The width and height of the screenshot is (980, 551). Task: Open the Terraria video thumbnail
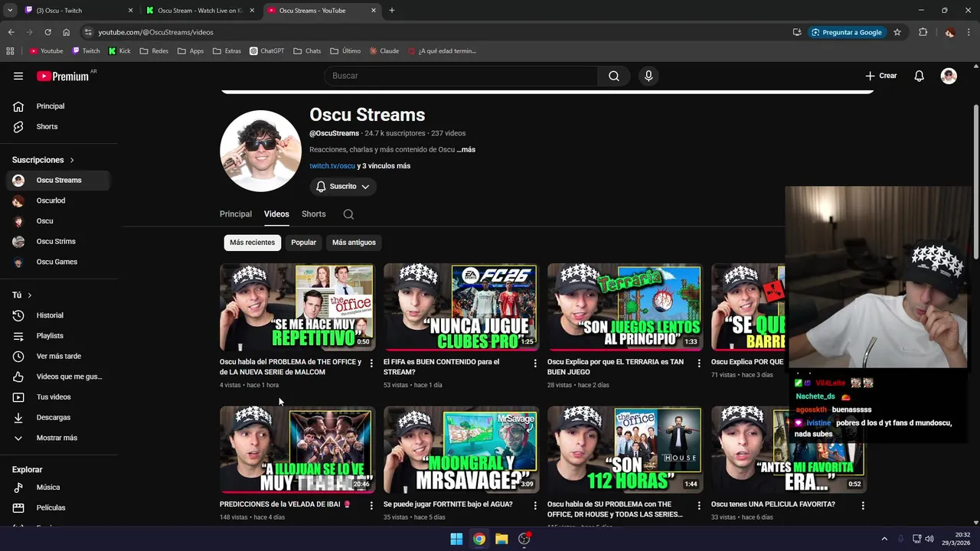pos(625,307)
